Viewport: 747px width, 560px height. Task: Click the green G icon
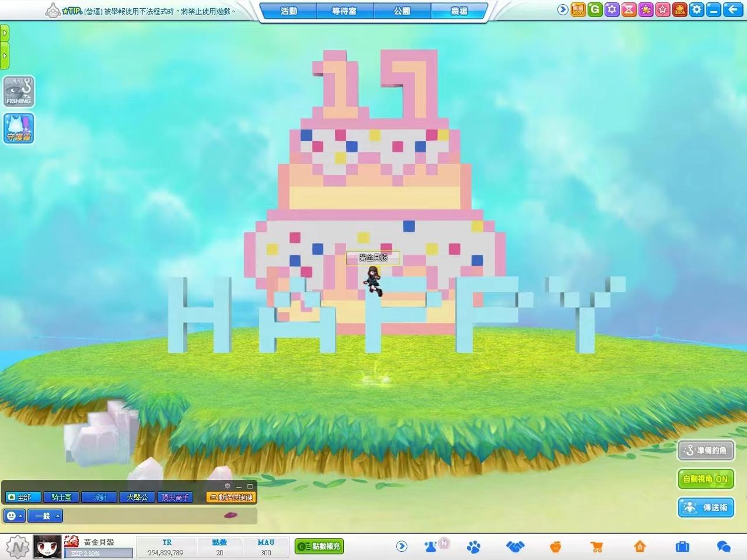595,10
